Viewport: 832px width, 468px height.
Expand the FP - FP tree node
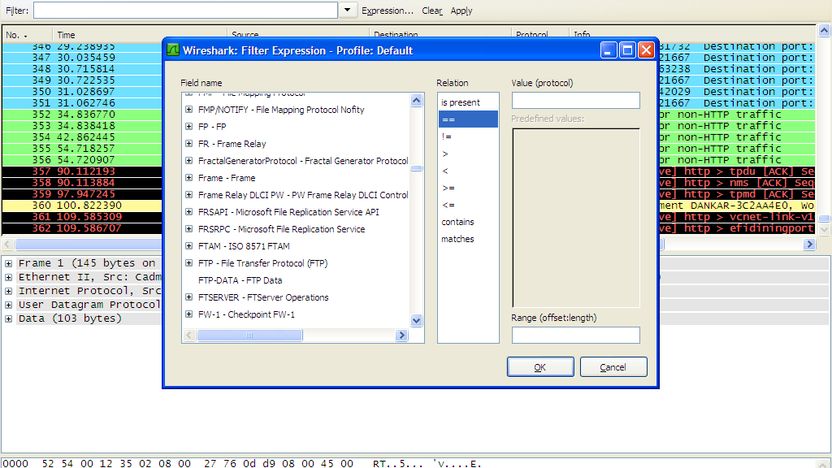188,126
